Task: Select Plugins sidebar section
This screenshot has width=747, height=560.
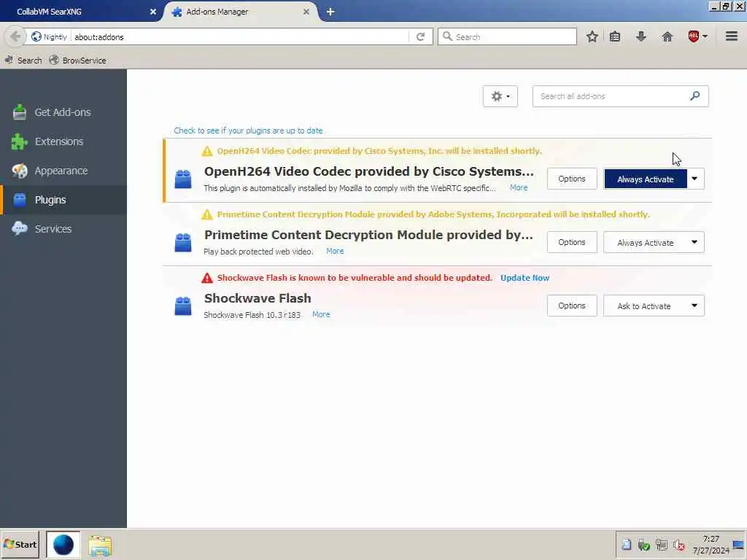Action: (x=63, y=200)
